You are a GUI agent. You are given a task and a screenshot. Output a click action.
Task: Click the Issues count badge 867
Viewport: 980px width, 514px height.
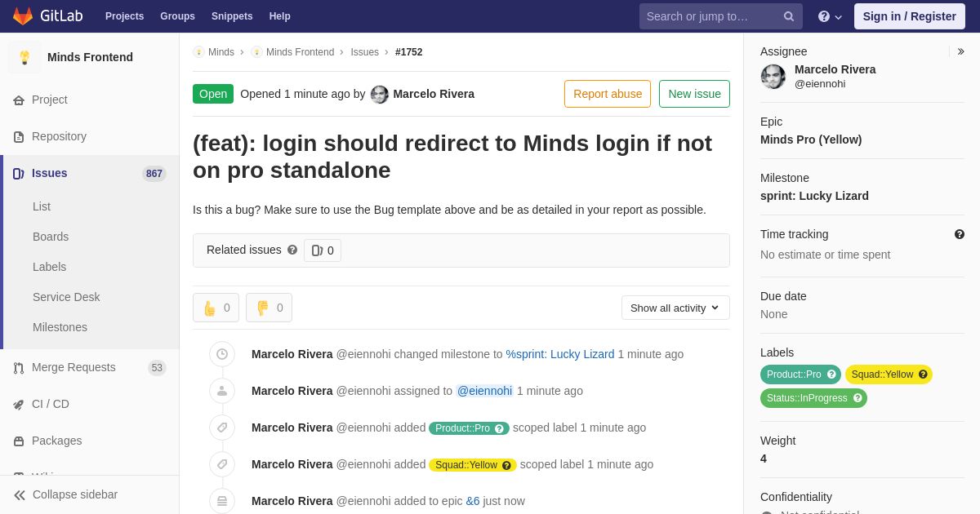click(154, 174)
